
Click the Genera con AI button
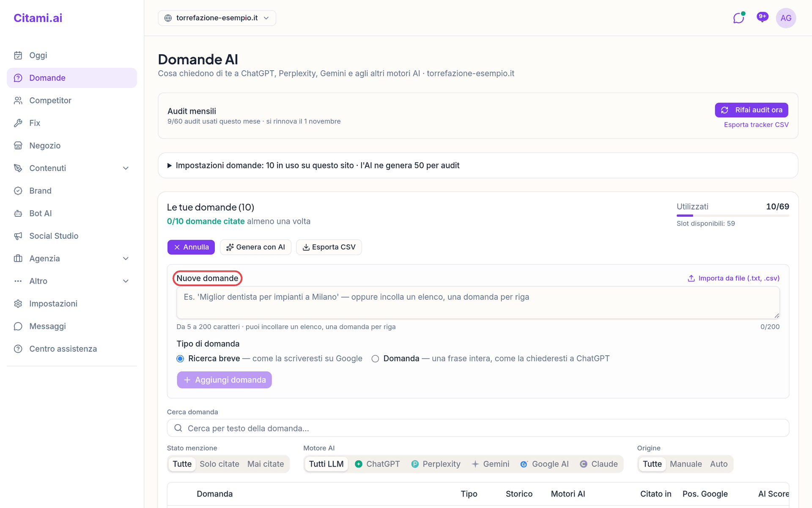click(255, 247)
